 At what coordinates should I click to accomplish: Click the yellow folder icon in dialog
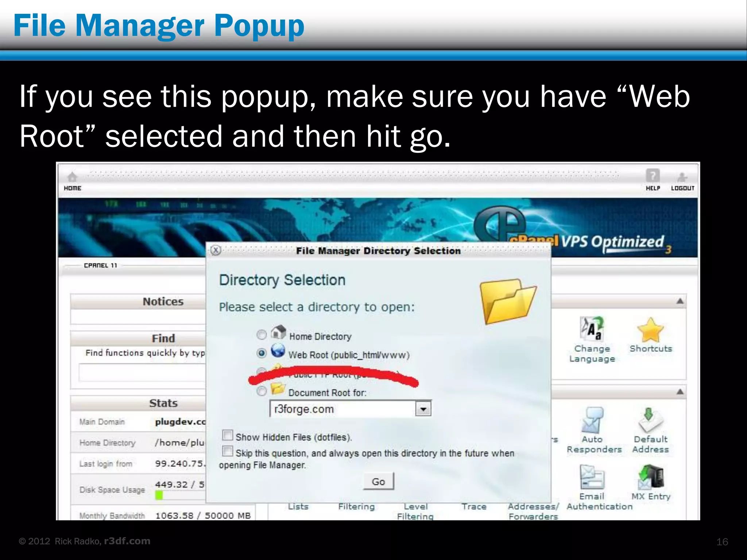pyautogui.click(x=508, y=301)
